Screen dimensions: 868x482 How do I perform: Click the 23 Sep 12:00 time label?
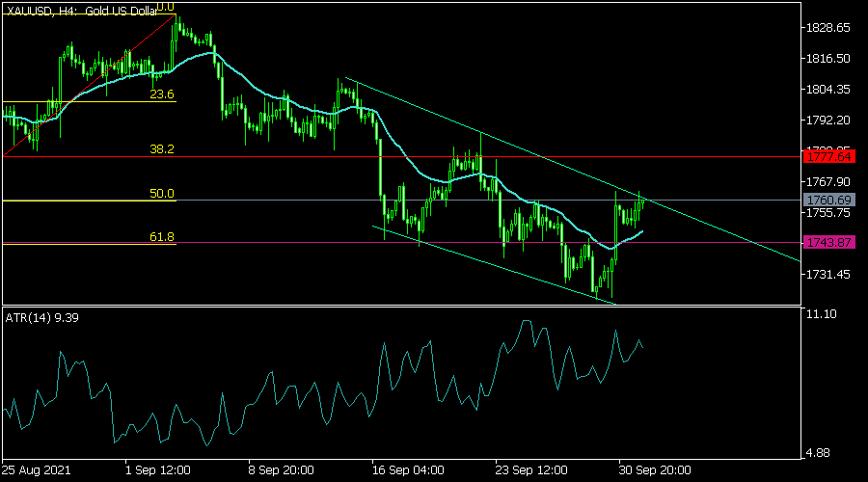(x=531, y=470)
